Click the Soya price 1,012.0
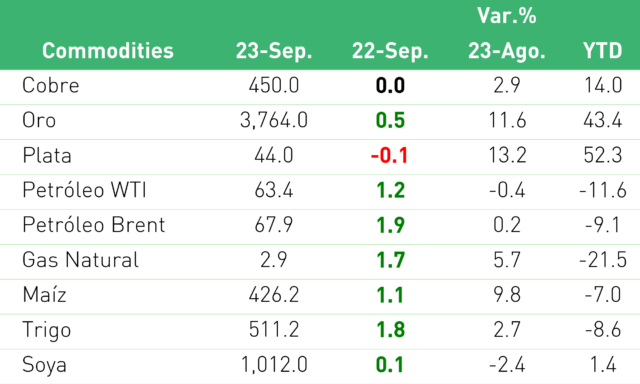This screenshot has height=384, width=640. pyautogui.click(x=274, y=365)
